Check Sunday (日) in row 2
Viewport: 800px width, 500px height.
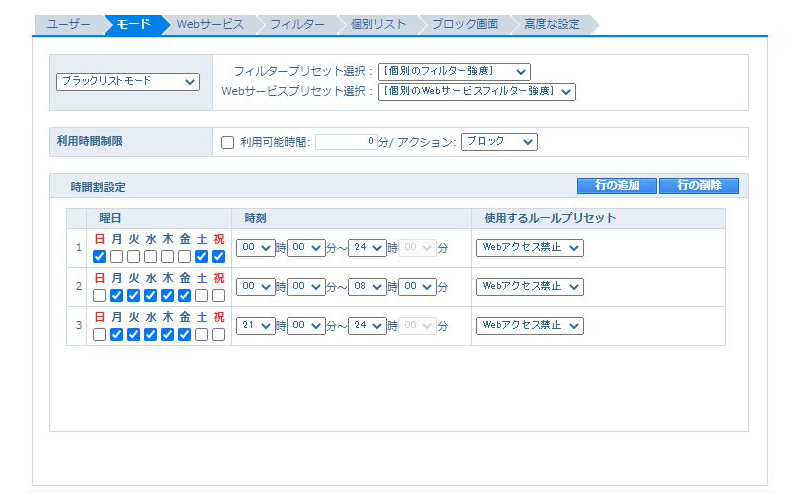(99, 295)
